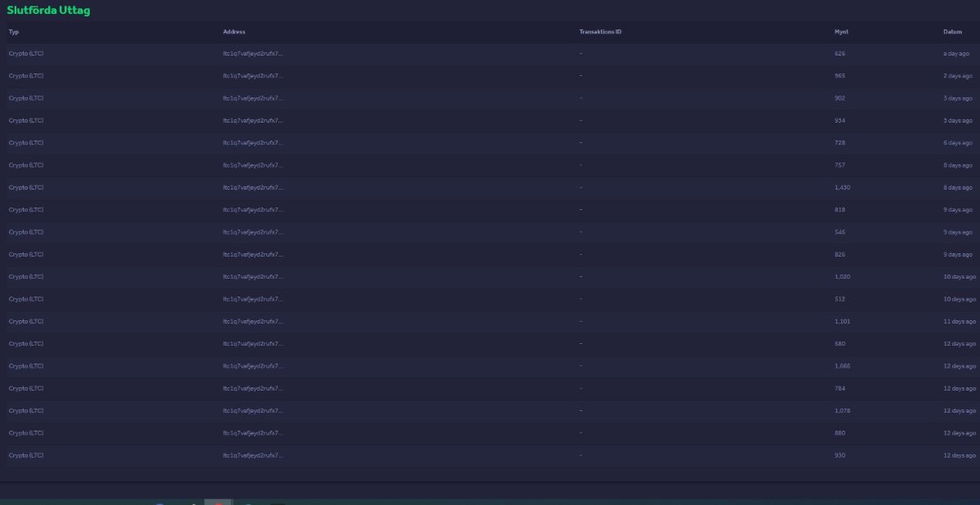Click the Transaktions ID column header
This screenshot has height=505, width=980.
coord(600,31)
